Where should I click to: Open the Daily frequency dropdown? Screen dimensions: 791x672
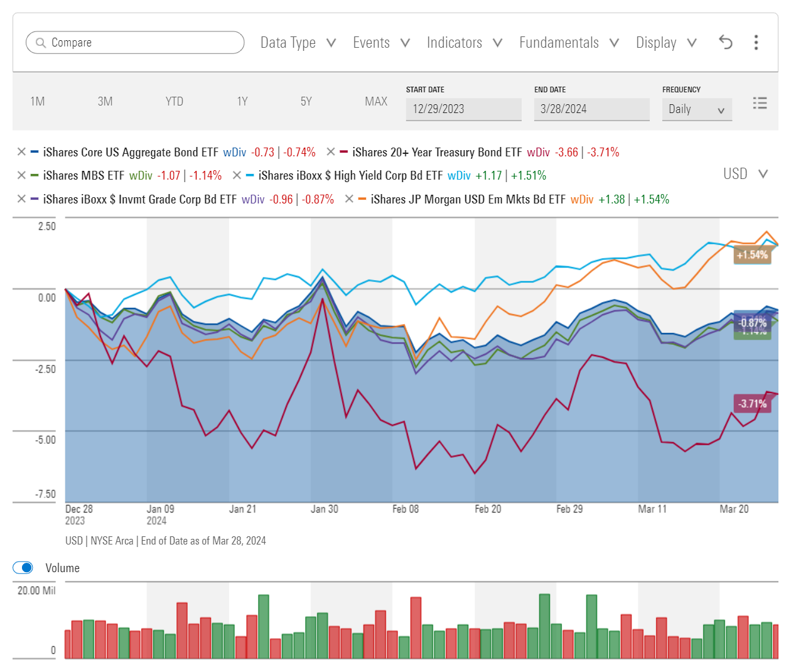click(697, 109)
